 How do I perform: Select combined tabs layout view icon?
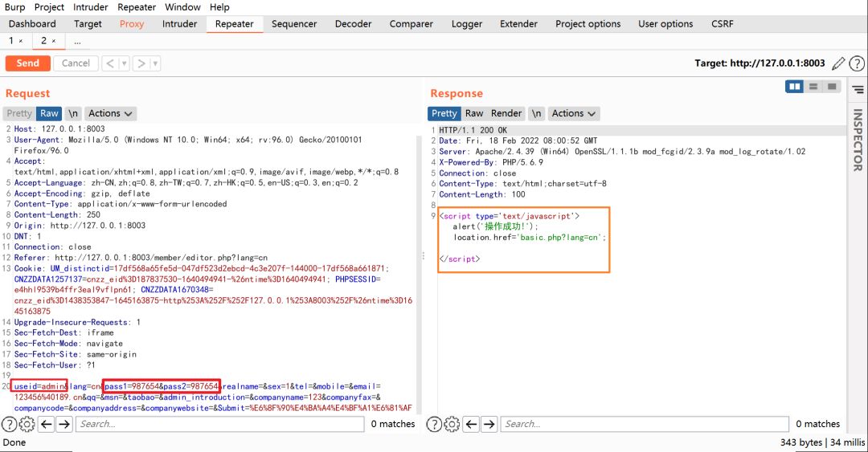coord(832,87)
